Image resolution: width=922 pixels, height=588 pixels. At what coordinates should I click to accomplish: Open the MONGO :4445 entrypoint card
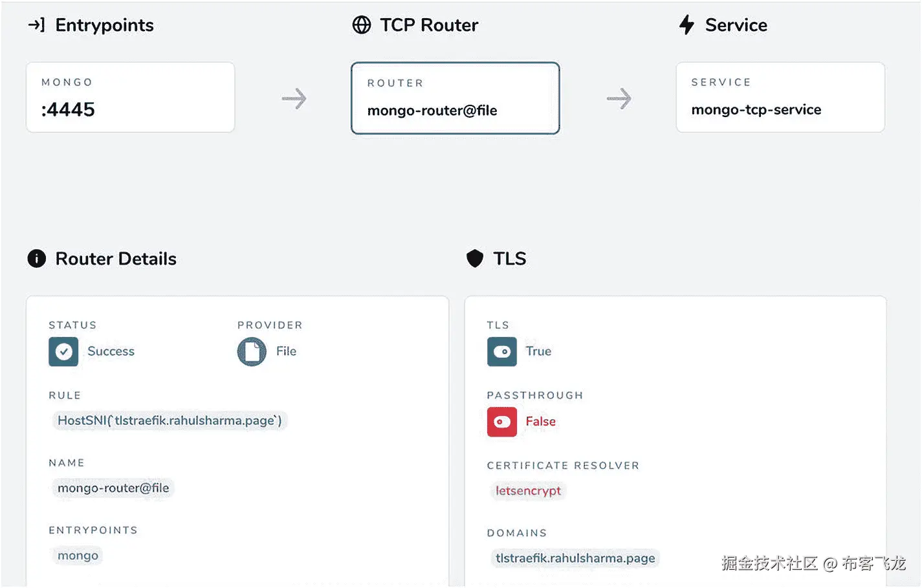point(130,98)
